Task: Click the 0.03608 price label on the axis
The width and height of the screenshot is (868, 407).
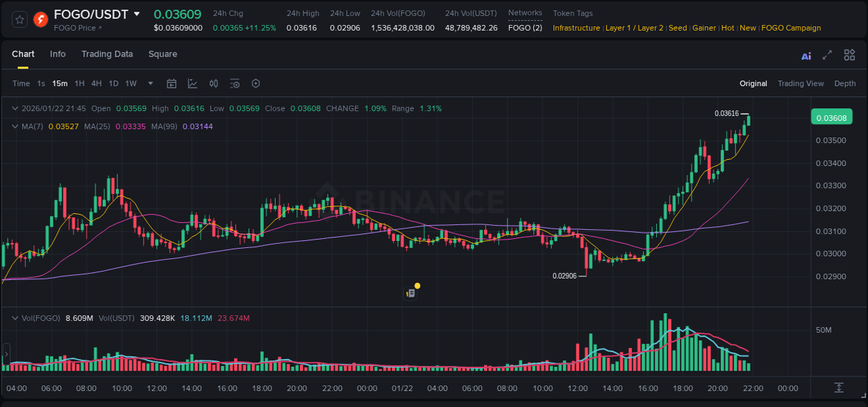Action: pos(831,117)
